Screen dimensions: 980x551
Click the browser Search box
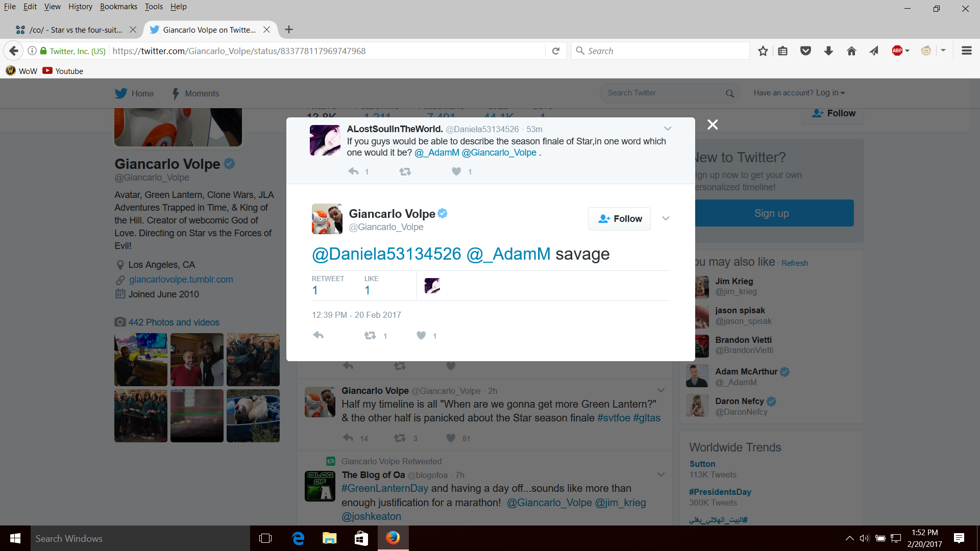click(660, 51)
